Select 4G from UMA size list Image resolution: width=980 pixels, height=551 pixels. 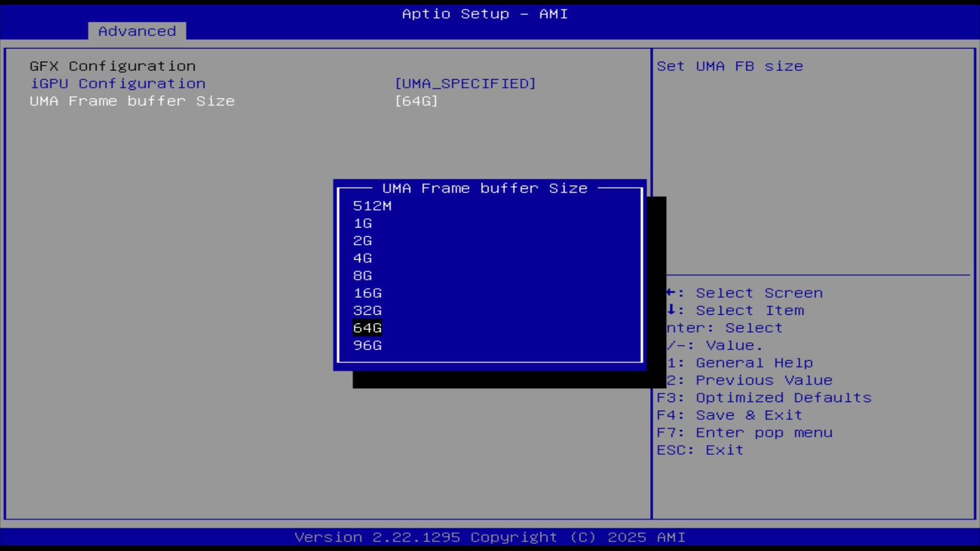pyautogui.click(x=362, y=258)
